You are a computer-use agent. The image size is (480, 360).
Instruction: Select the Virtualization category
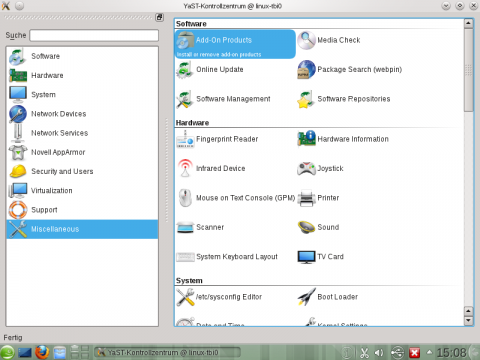click(82, 191)
